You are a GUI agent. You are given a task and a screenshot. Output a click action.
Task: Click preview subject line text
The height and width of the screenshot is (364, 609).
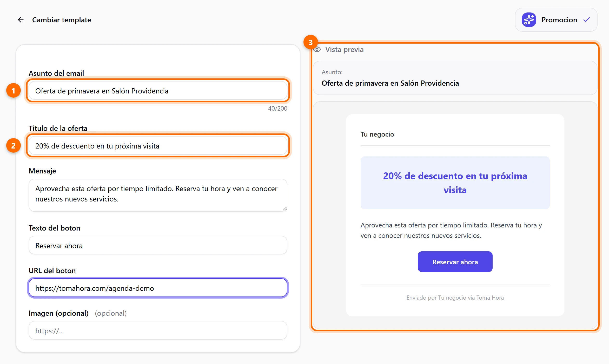(390, 83)
